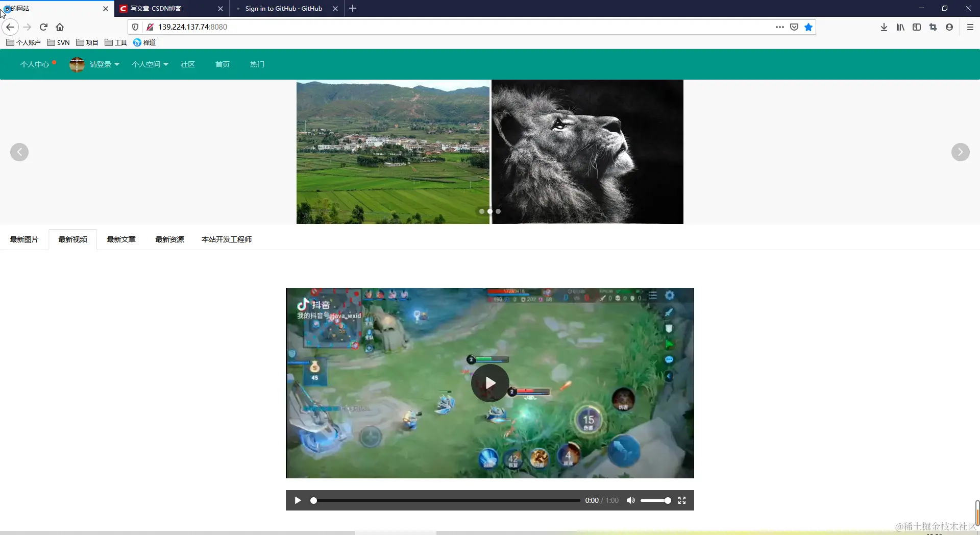980x535 pixels.
Task: Open 个人中心 in the site navbar
Action: [x=35, y=64]
